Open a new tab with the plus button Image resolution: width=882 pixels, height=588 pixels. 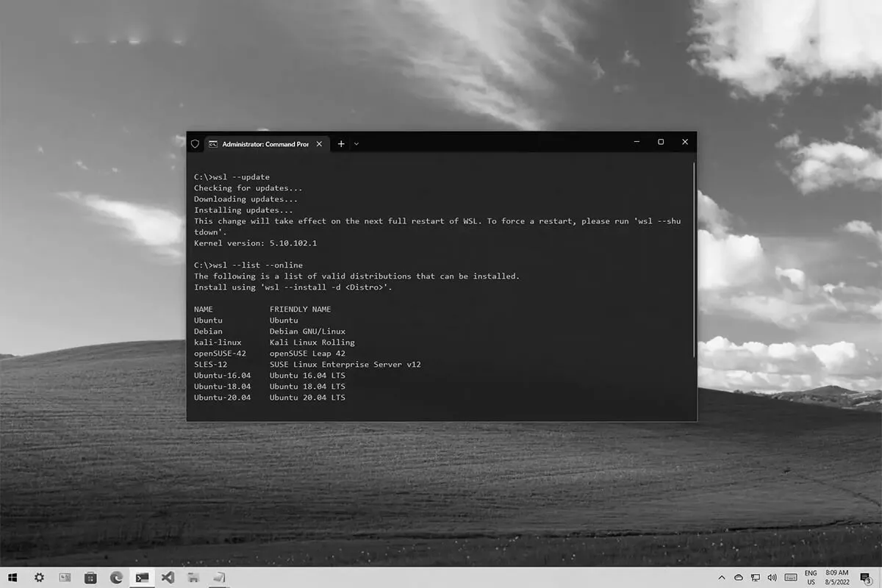341,144
